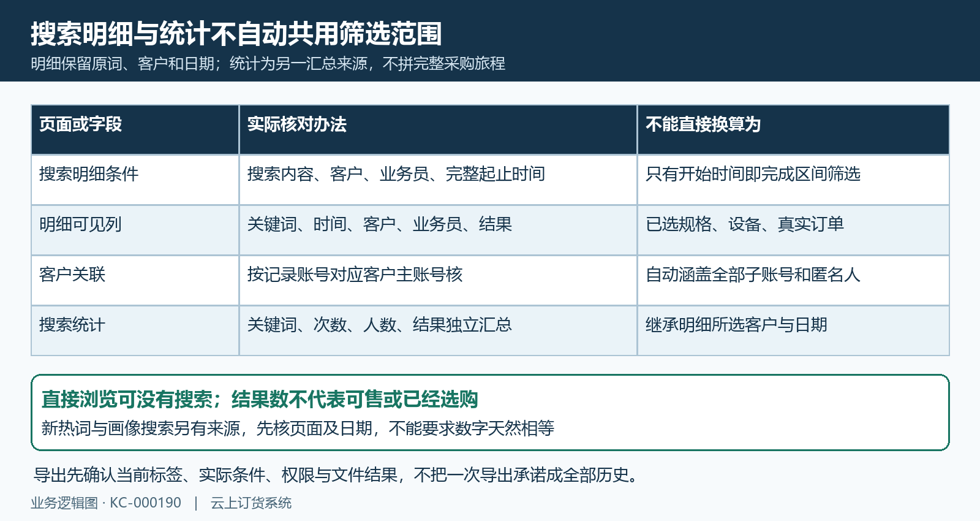
Task: Click the title 搜索明细与统计不自动共用筛选范围
Action: (236, 34)
